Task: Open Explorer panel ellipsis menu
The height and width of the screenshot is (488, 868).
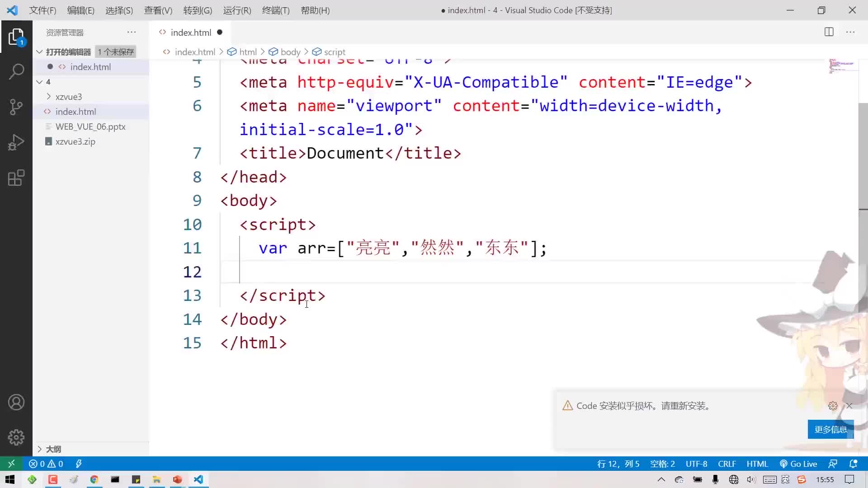Action: coord(132,32)
